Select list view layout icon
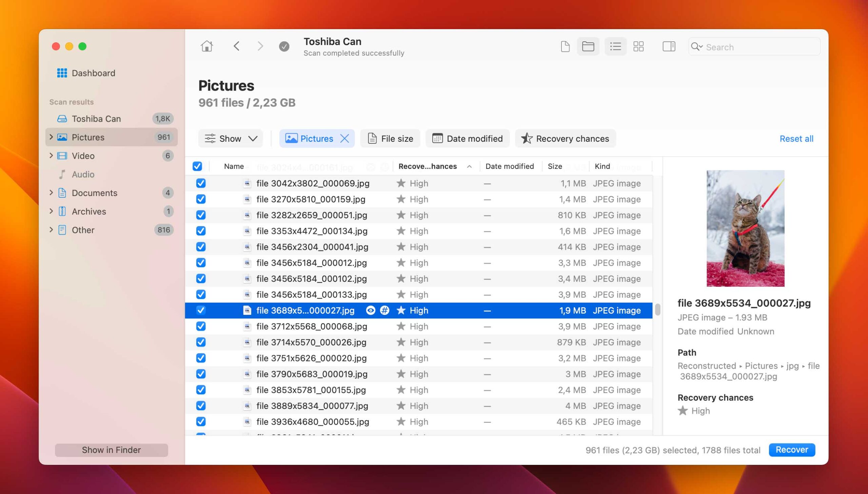 pyautogui.click(x=615, y=46)
